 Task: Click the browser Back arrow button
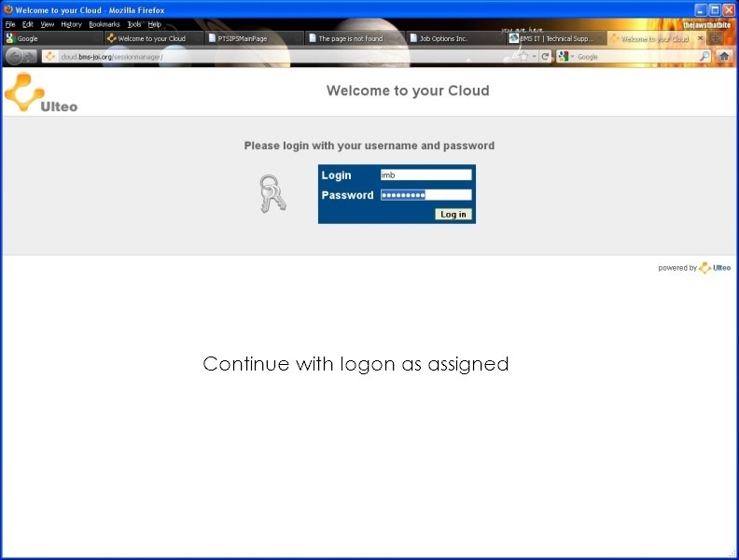click(14, 56)
